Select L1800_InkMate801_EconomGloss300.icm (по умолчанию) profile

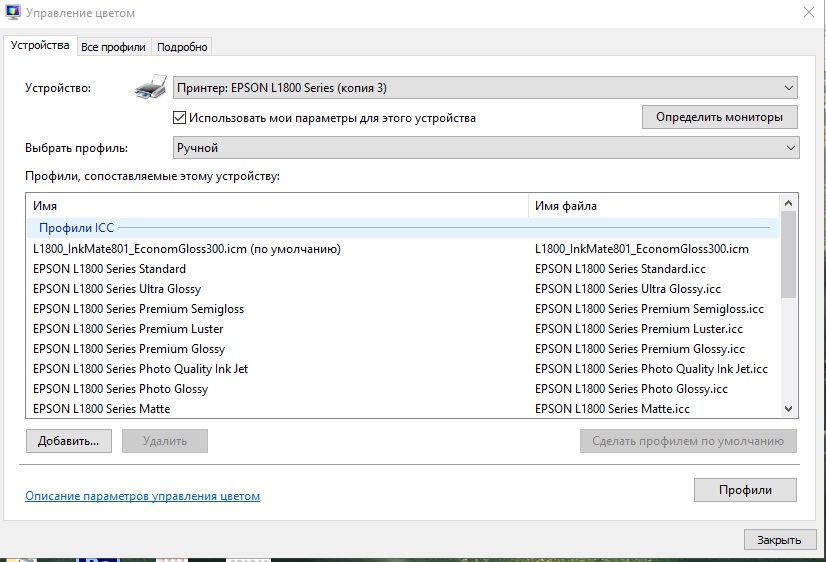pyautogui.click(x=187, y=249)
